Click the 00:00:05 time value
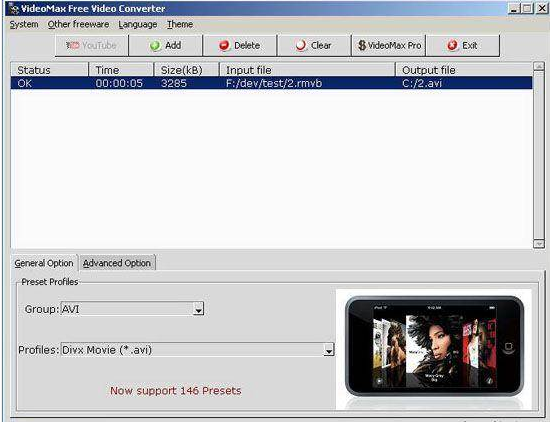 coord(119,83)
